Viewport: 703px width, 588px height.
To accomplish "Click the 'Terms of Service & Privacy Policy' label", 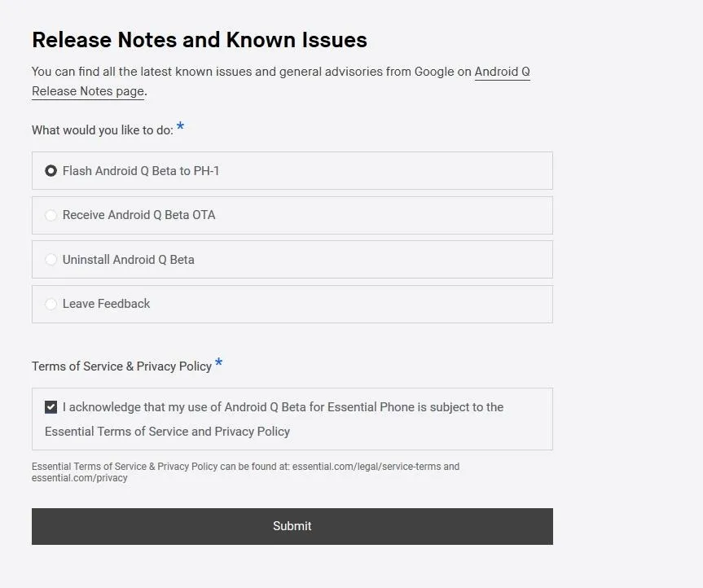I will (x=121, y=366).
